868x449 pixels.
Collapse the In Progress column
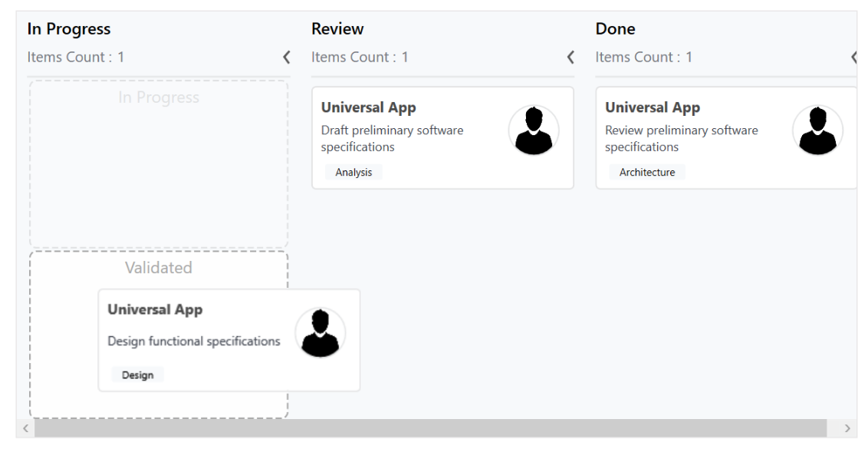(286, 57)
